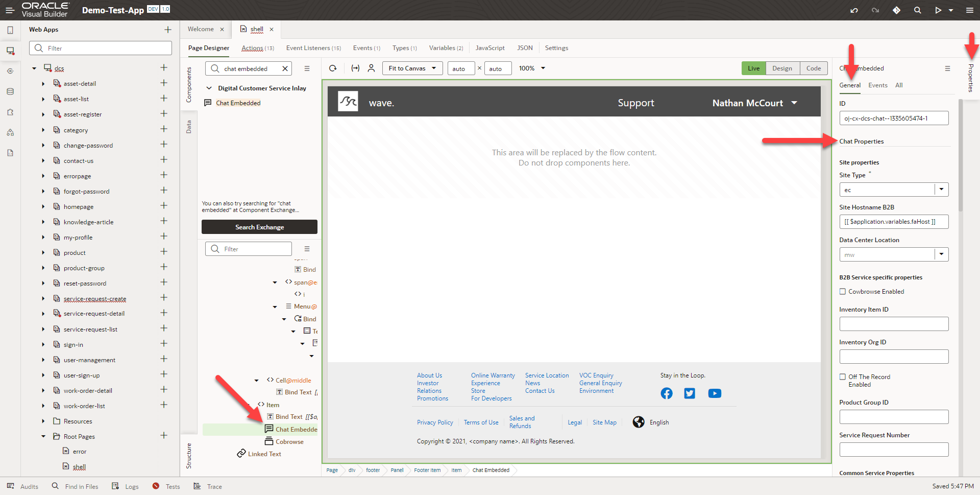
Task: Run the application with the play icon
Action: pyautogui.click(x=939, y=10)
